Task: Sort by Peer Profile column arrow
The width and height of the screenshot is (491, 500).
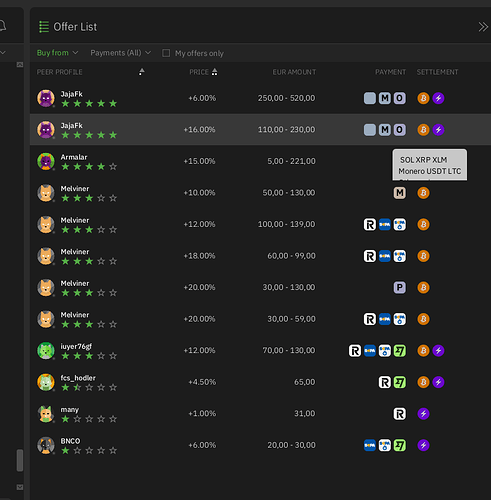Action: pos(142,72)
